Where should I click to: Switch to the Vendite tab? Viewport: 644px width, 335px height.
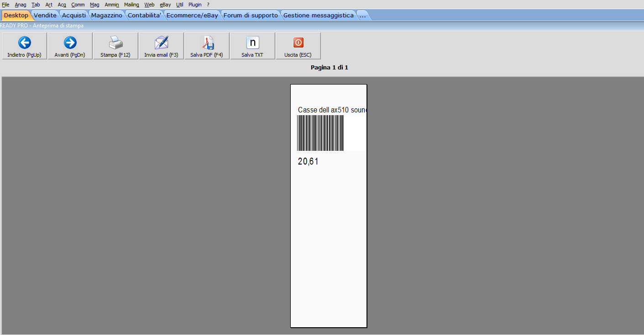(x=45, y=15)
